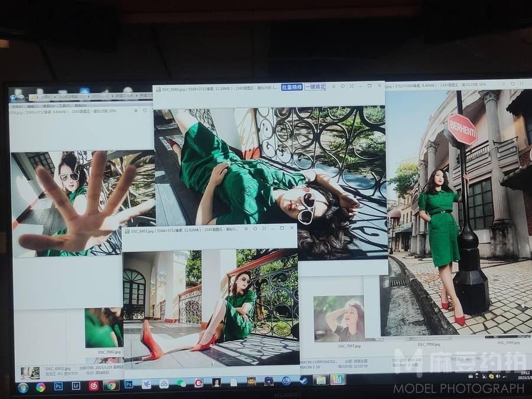Launch the colorful round browser icon beside Start
The height and width of the screenshot is (399, 532).
[41, 387]
